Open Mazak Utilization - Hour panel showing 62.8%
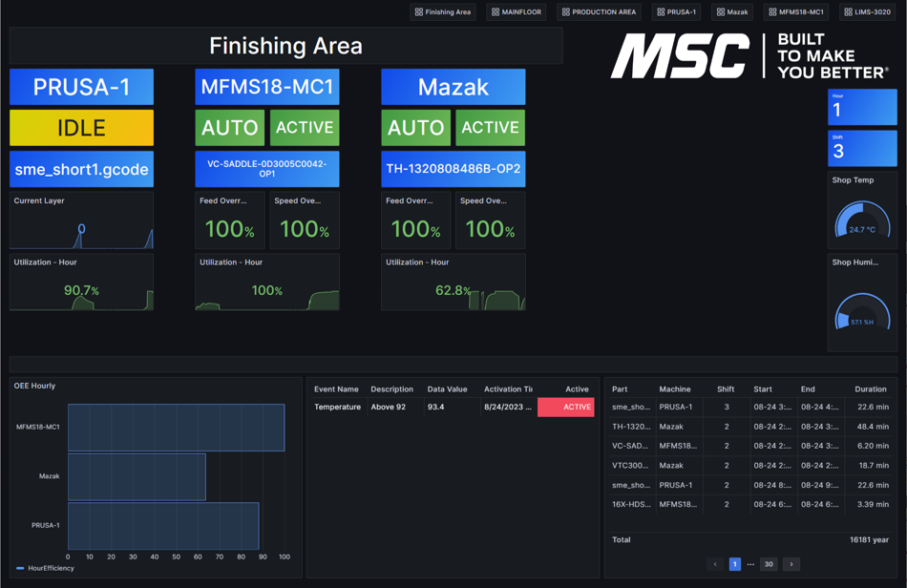 (453, 282)
